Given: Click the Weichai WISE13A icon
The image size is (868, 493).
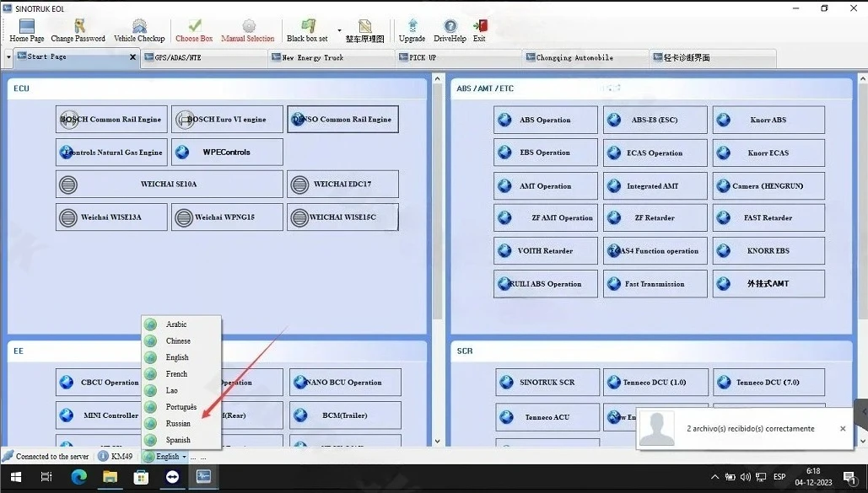Looking at the screenshot, I should 68,217.
